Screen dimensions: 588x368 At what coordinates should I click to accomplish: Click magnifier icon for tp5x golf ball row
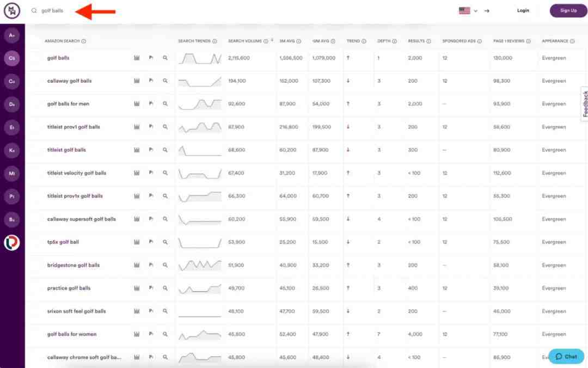tap(165, 242)
